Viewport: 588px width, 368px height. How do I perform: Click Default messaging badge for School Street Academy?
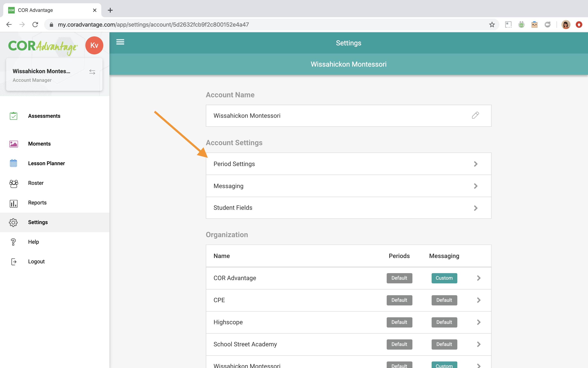tap(444, 344)
